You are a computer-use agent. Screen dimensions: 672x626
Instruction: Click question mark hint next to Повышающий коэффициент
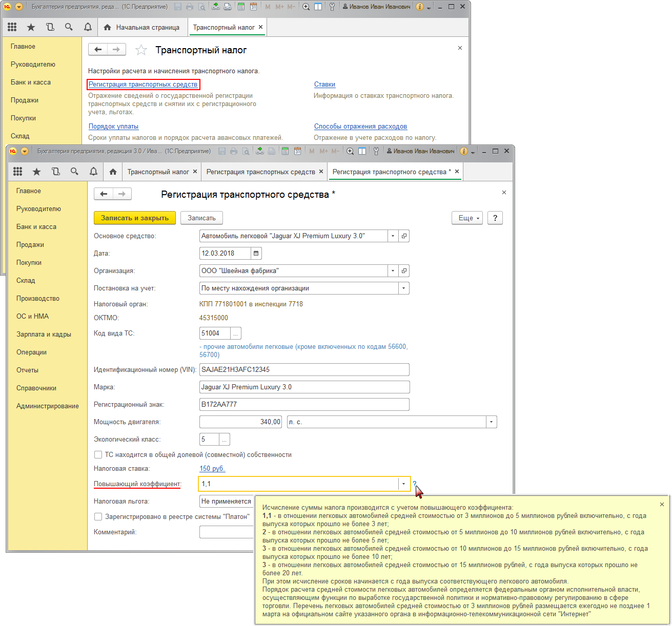pyautogui.click(x=414, y=484)
